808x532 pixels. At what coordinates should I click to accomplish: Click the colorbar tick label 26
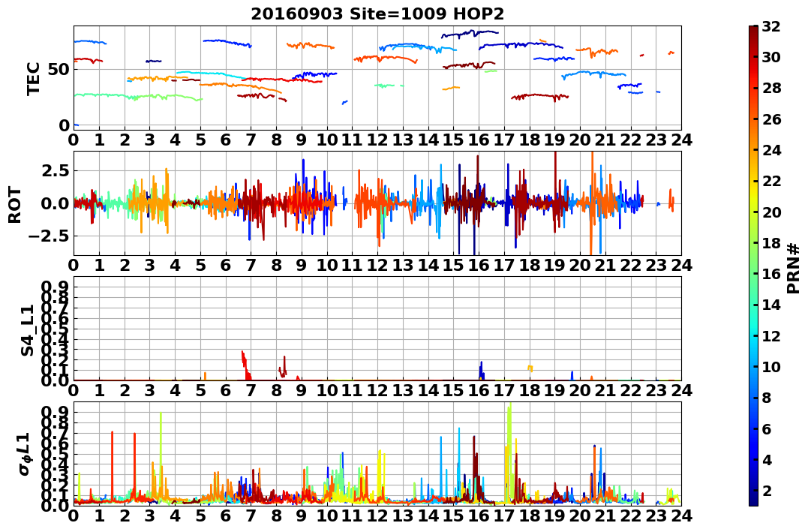771,119
